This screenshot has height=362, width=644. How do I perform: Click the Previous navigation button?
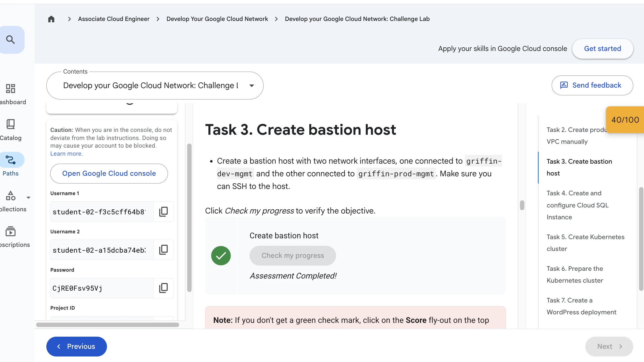click(76, 346)
